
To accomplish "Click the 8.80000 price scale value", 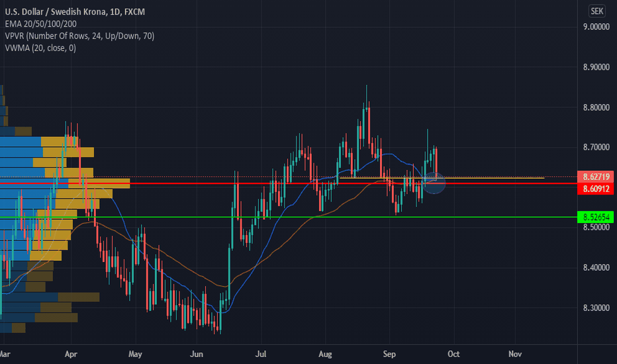I will 596,107.
